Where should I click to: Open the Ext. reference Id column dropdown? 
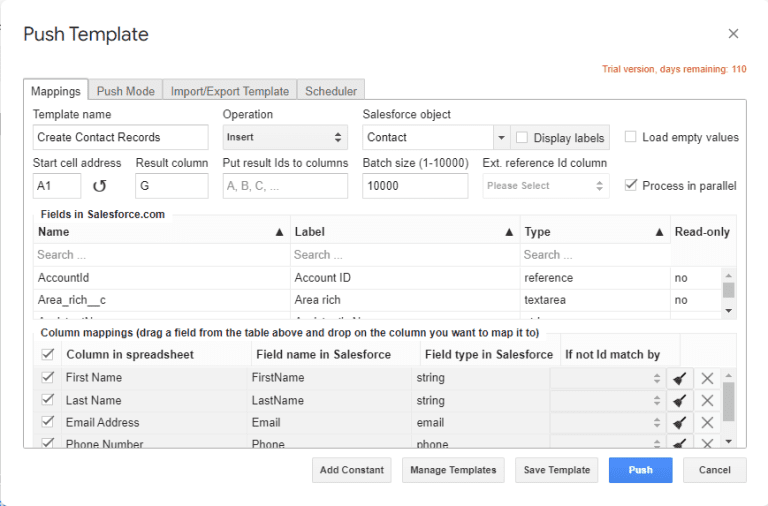tap(546, 186)
